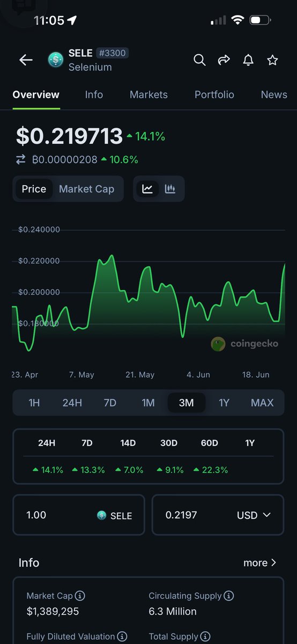Tap the ₿0.00000208 BTC price
Viewport: 297px width, 644px height.
pyautogui.click(x=65, y=159)
